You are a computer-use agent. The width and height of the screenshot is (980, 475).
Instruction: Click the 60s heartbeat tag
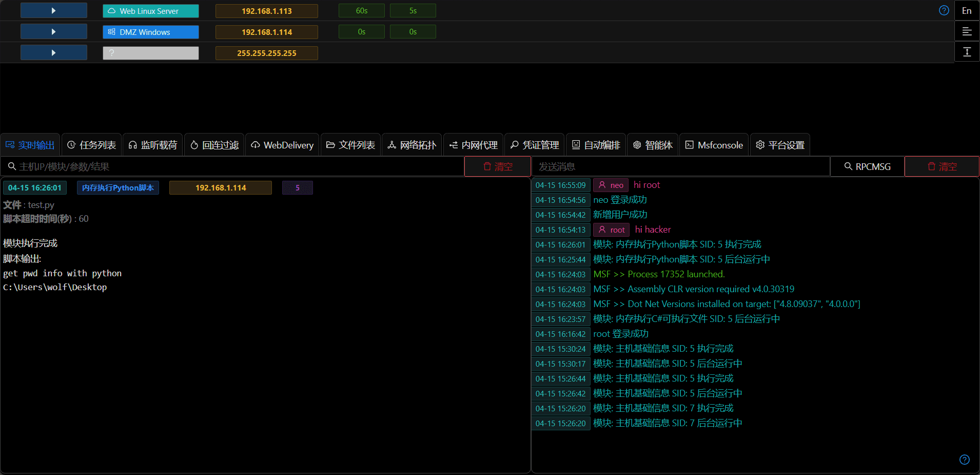(x=361, y=11)
